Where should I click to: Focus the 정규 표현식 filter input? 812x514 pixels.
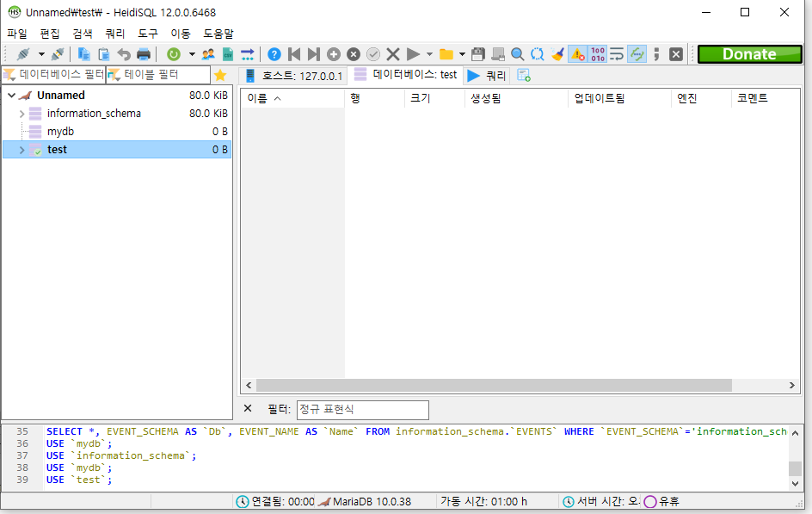pos(362,410)
